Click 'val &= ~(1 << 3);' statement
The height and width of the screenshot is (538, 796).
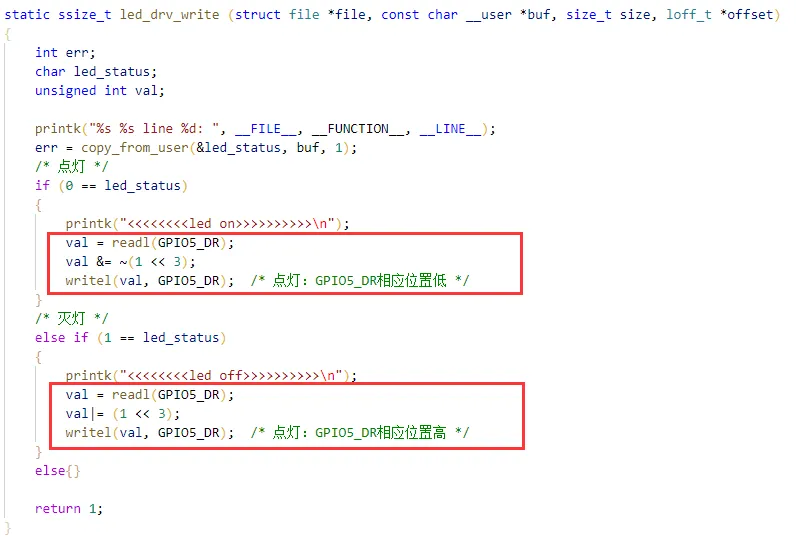pos(130,262)
